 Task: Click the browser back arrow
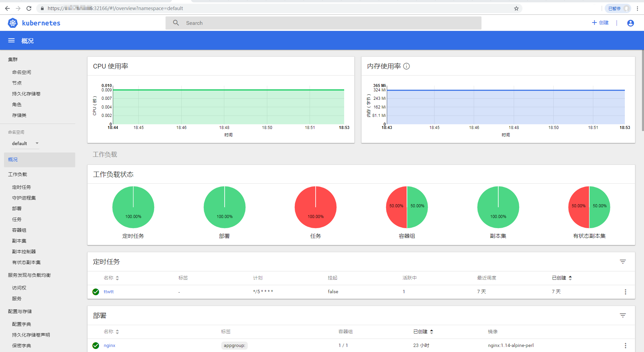[7, 8]
